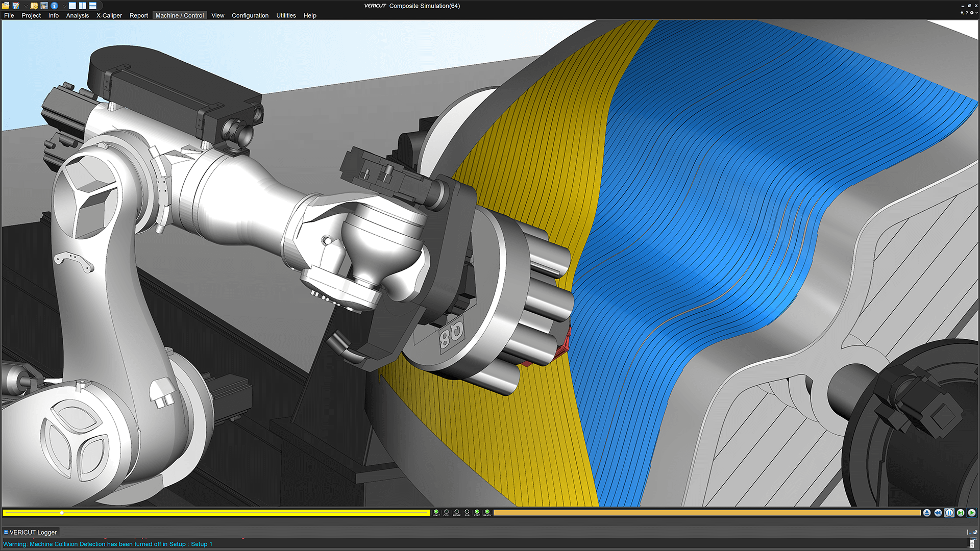Click the Analysis menu item
The width and height of the screenshot is (980, 551).
click(76, 15)
